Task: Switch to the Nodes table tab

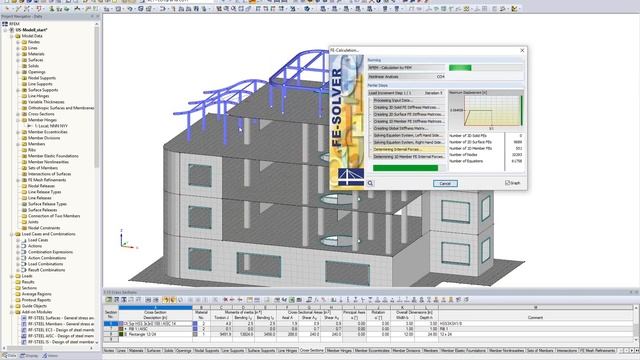Action: (x=109, y=351)
